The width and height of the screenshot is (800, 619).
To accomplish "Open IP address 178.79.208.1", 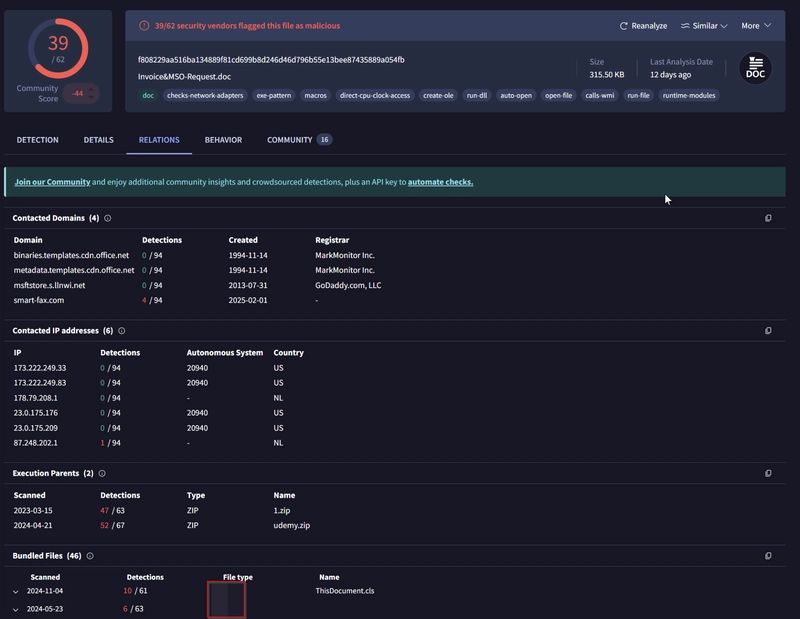I will pos(36,398).
